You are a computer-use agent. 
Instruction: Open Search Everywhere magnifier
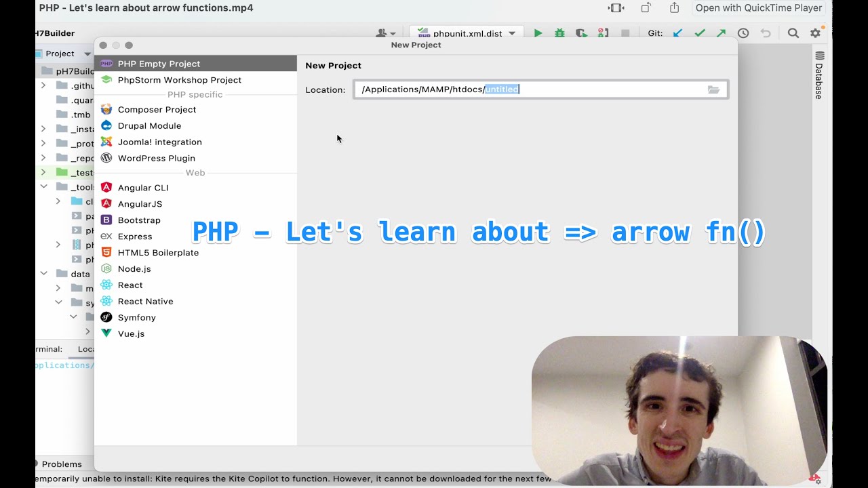(793, 33)
